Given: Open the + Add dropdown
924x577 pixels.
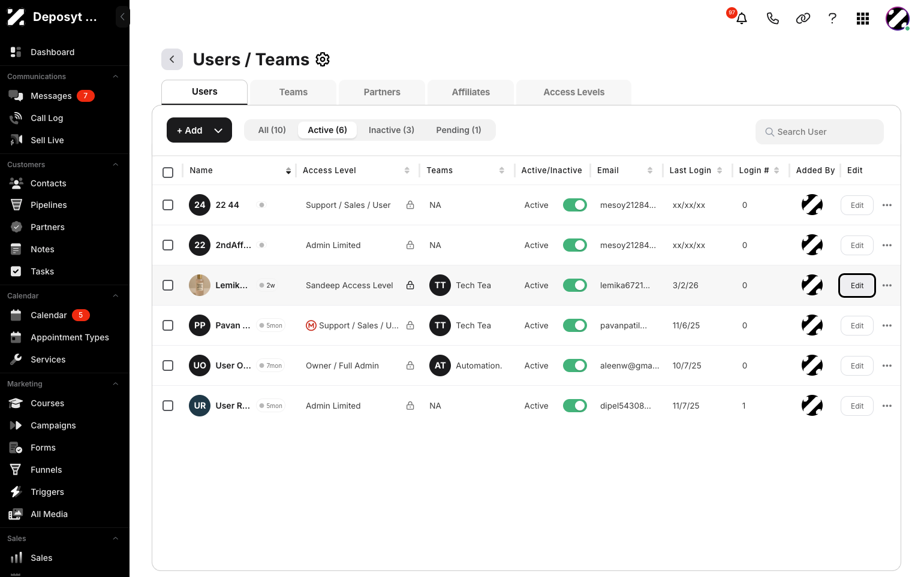Looking at the screenshot, I should [199, 130].
